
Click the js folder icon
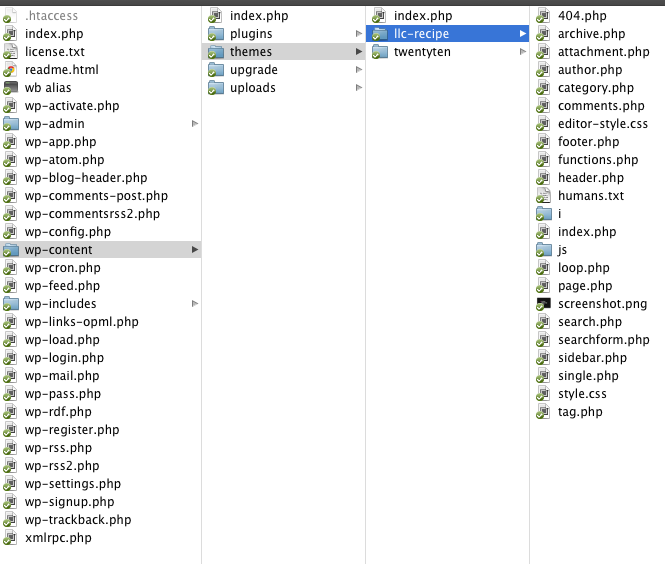click(x=543, y=250)
